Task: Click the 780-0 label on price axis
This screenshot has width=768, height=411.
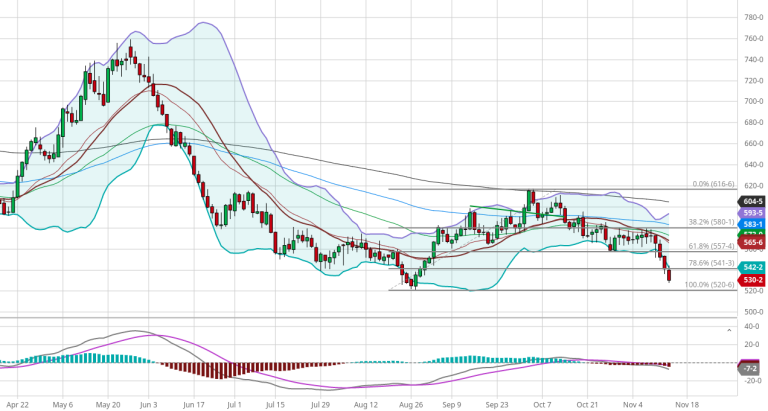Action: coord(753,17)
